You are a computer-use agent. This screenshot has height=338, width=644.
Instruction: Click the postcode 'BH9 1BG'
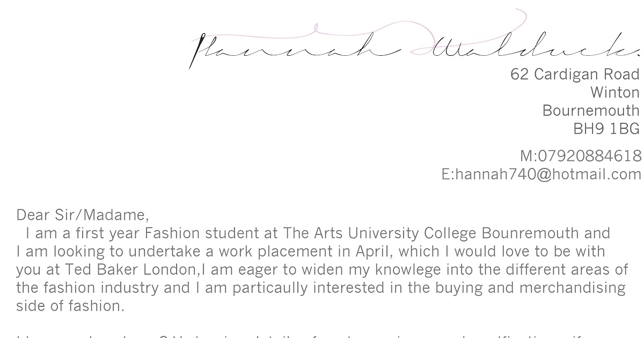[606, 129]
